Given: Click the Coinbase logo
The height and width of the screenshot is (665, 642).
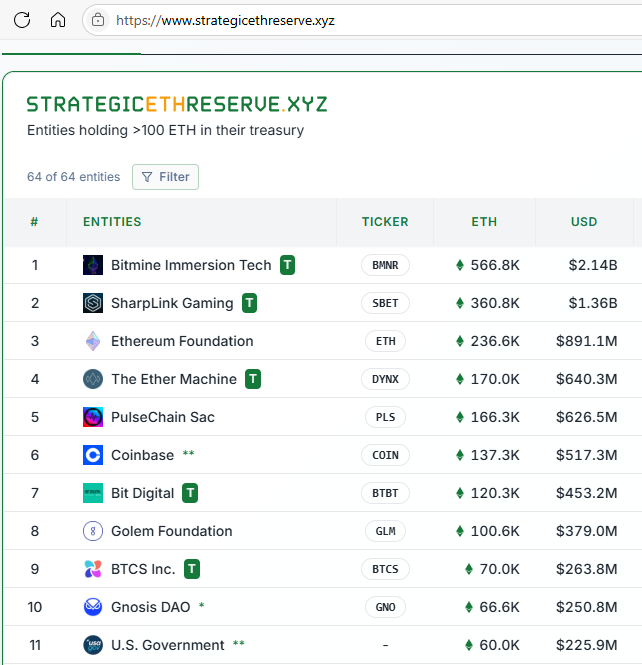Looking at the screenshot, I should (x=93, y=455).
